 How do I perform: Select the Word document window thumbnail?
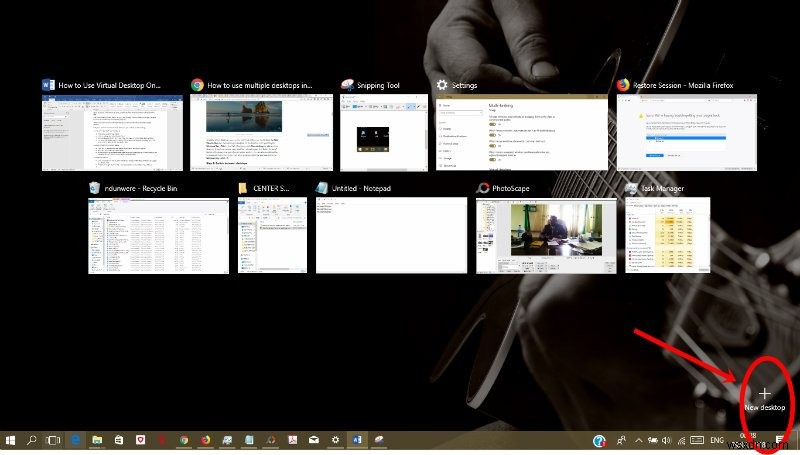112,133
